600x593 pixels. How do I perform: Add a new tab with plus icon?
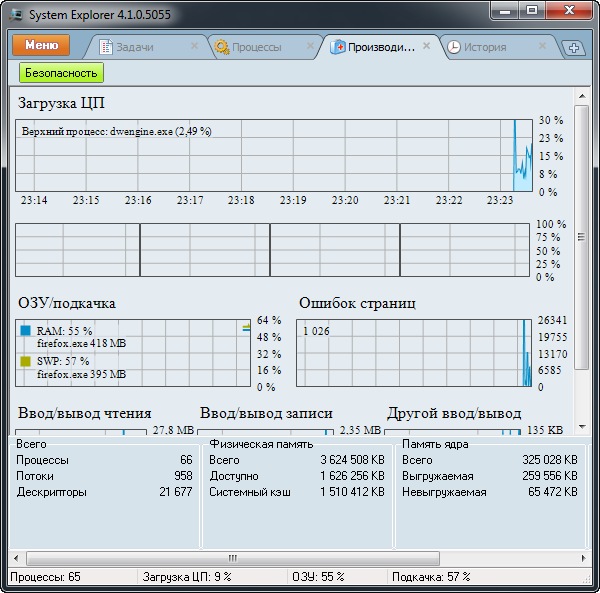pyautogui.click(x=573, y=48)
